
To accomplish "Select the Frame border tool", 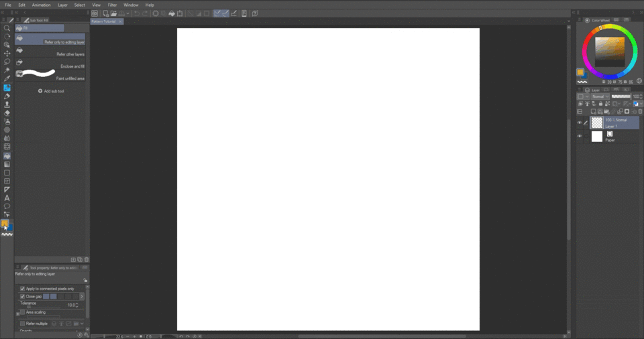I will (7, 181).
